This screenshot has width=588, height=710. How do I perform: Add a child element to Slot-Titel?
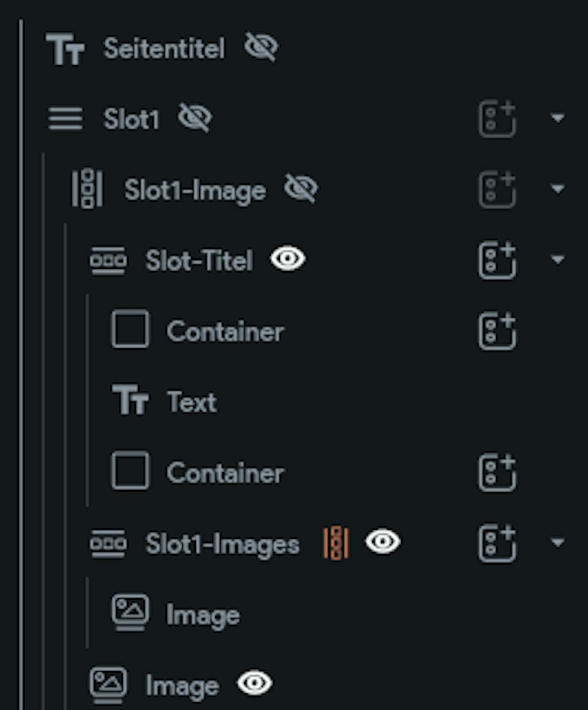497,260
